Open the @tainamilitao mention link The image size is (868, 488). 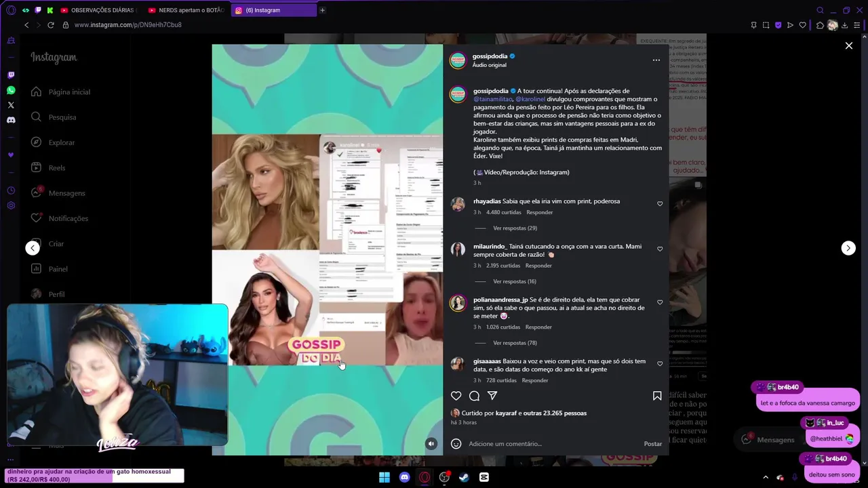[x=493, y=99]
